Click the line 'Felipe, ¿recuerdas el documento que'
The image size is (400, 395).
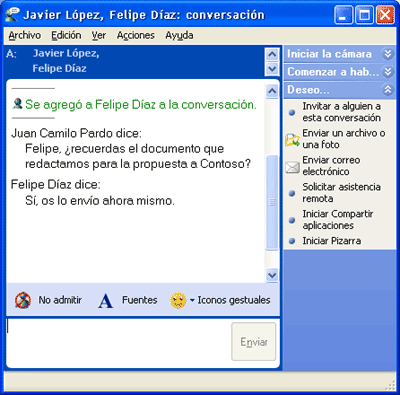point(125,149)
